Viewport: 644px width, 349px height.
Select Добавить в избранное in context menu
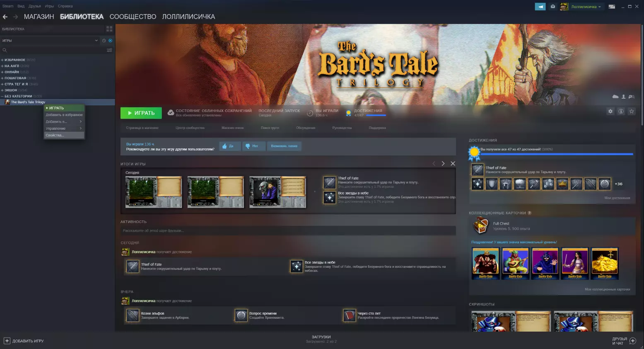(x=64, y=115)
